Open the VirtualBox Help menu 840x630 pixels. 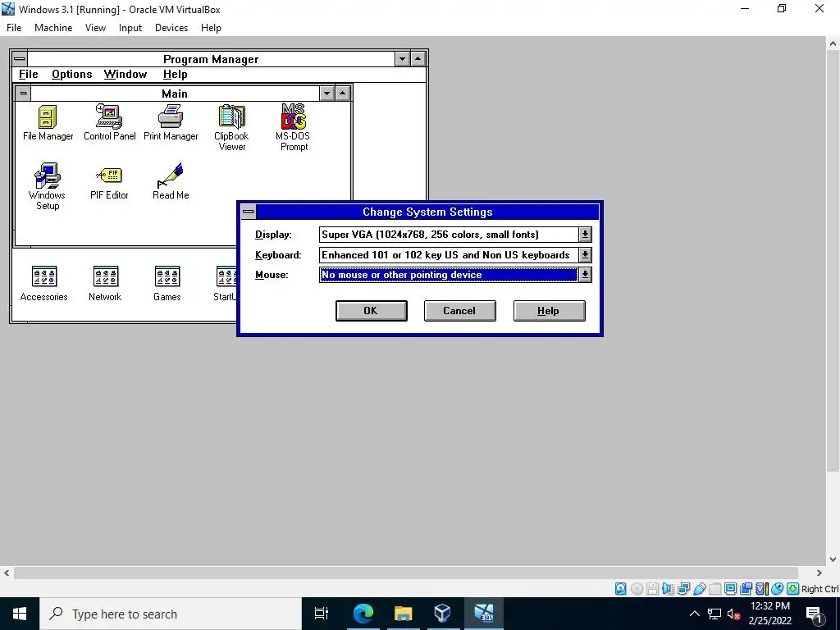211,28
